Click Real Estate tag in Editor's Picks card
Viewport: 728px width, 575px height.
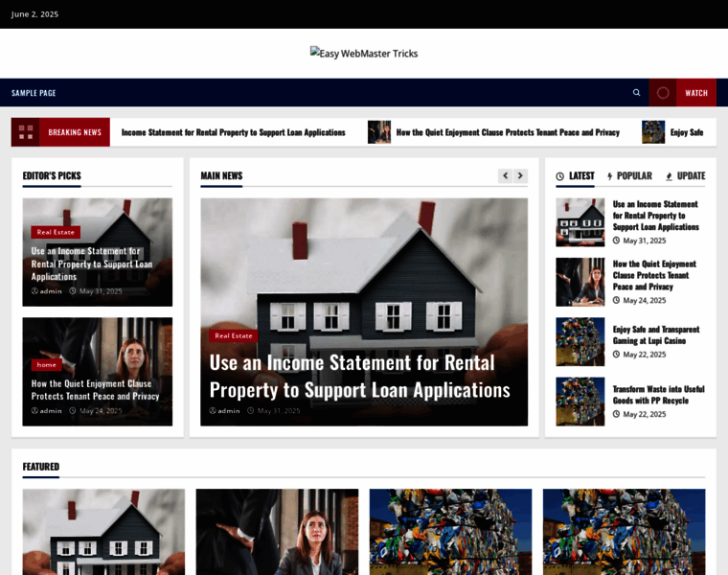pyautogui.click(x=56, y=232)
